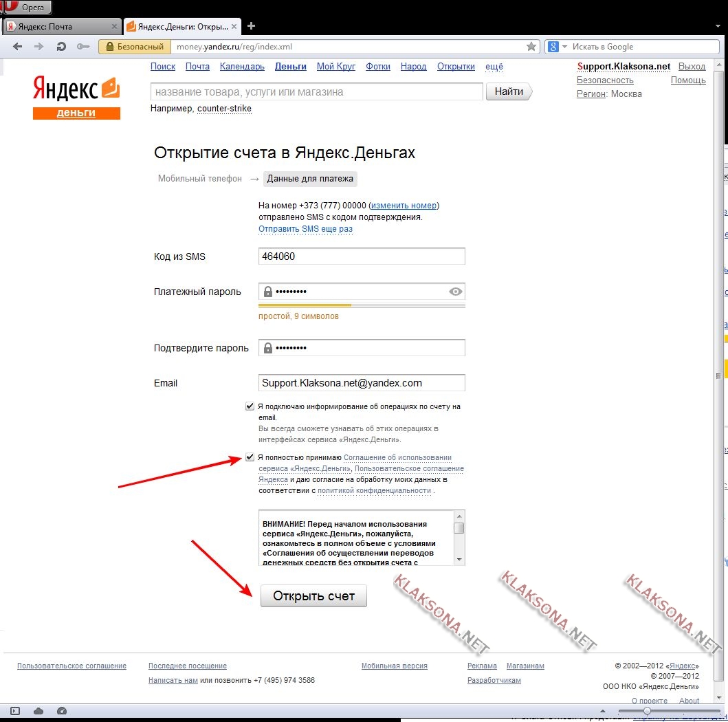The image size is (728, 722).
Task: Open the Мой Круг link
Action: coord(336,67)
